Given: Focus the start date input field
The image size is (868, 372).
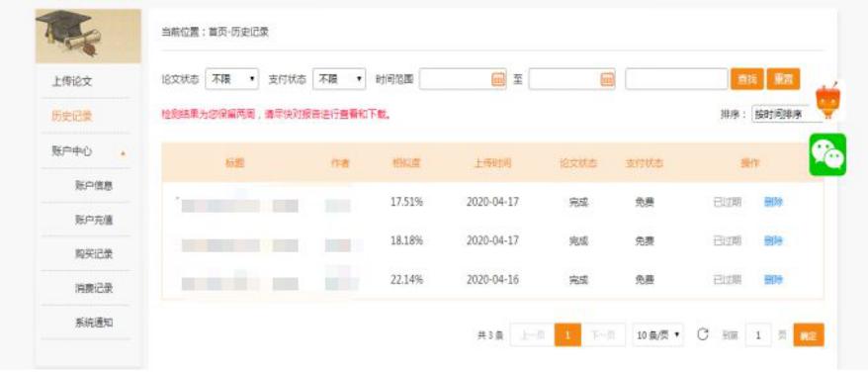Looking at the screenshot, I should pos(463,79).
